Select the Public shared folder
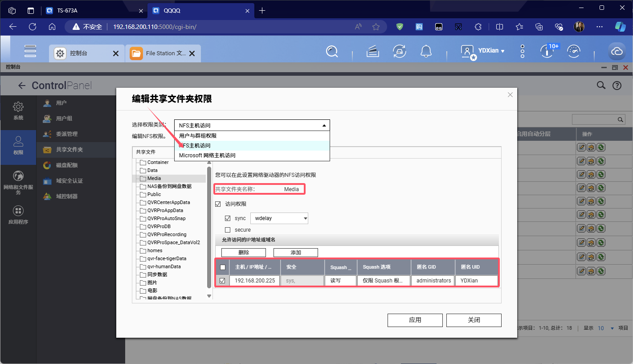The width and height of the screenshot is (633, 364). (154, 194)
